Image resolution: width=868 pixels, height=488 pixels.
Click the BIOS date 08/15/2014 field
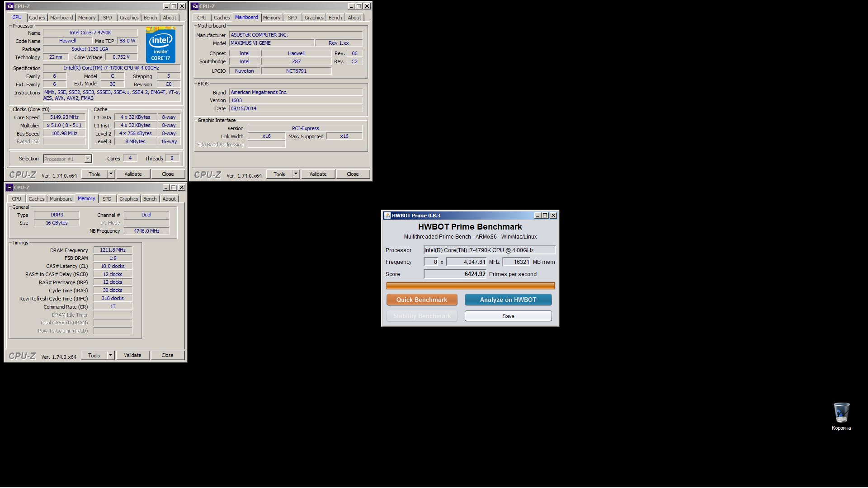click(x=296, y=108)
